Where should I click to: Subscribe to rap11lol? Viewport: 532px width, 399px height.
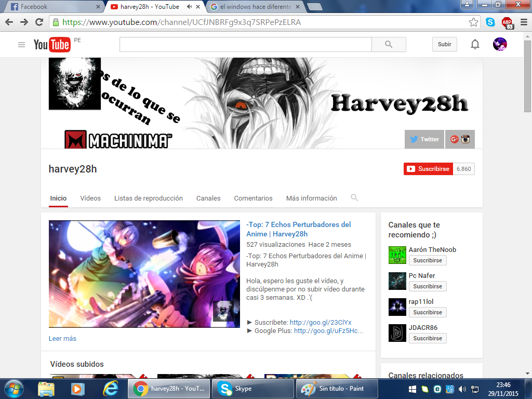(x=428, y=312)
